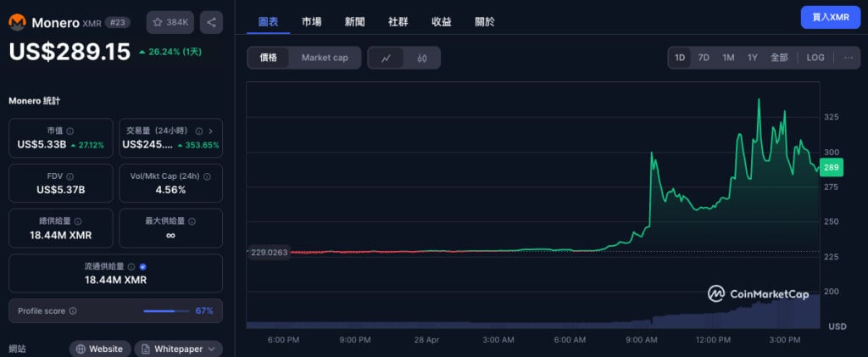Switch to the 新聞 tab
The image size is (868, 357).
click(x=355, y=21)
